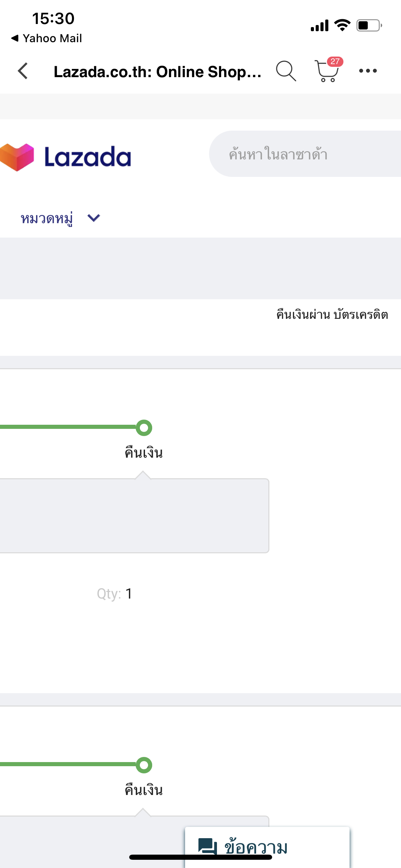Tap the back chevron in navigation bar
Viewport: 401px width, 868px height.
[23, 71]
